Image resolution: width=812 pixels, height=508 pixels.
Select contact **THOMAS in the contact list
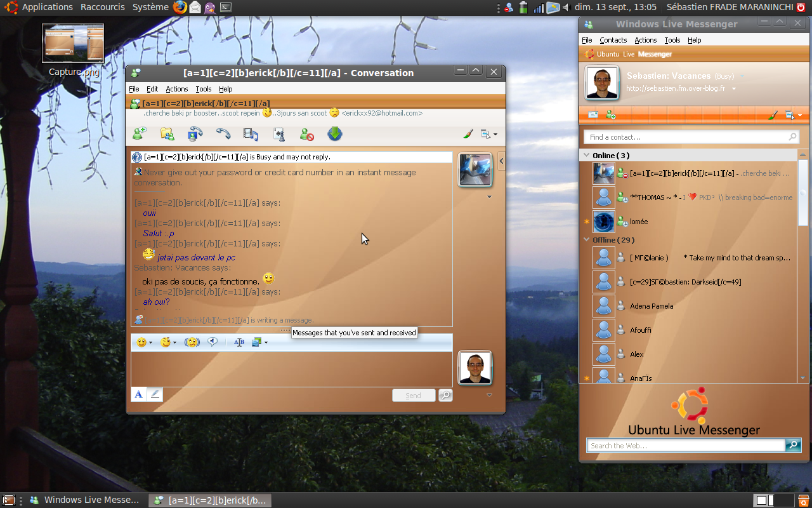688,197
